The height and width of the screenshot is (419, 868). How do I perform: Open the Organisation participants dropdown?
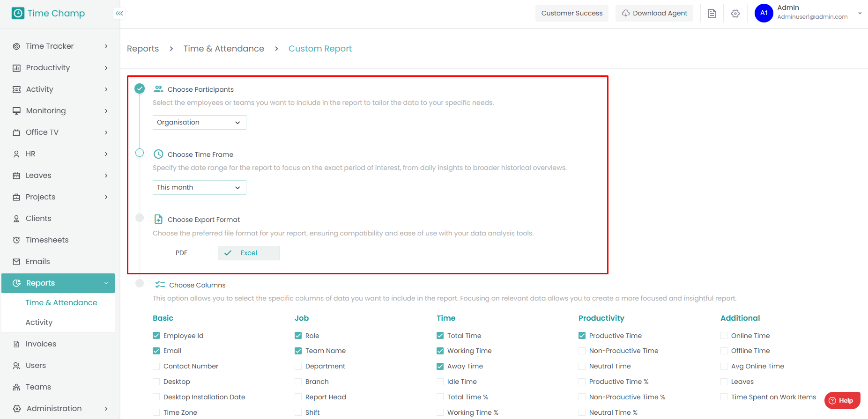pyautogui.click(x=199, y=122)
